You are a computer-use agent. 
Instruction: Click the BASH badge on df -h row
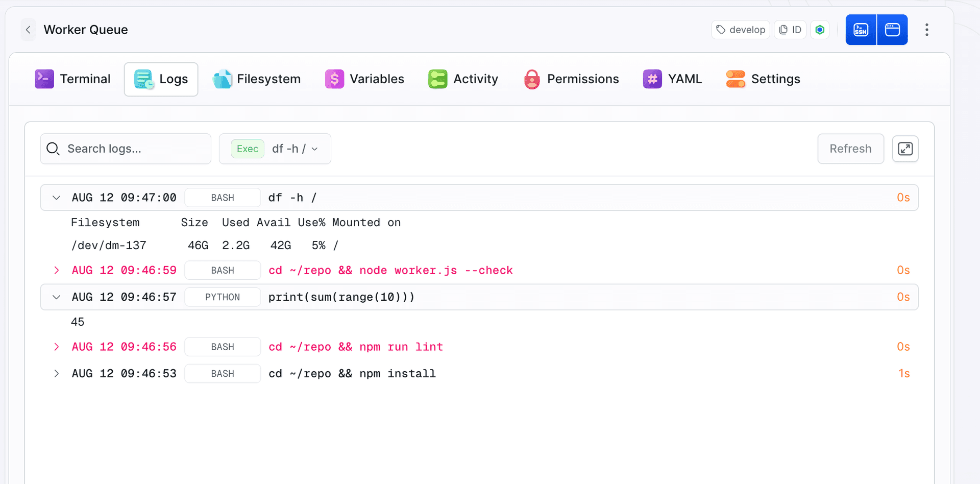223,198
